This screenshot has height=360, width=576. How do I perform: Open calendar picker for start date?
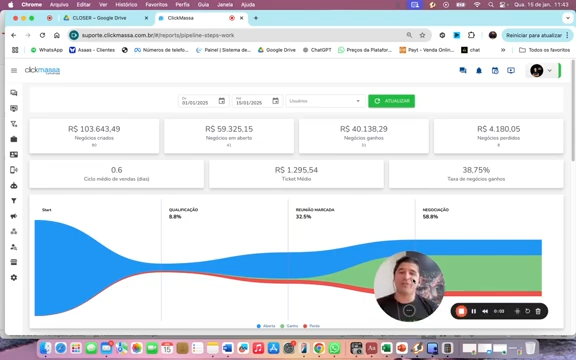pyautogui.click(x=222, y=101)
